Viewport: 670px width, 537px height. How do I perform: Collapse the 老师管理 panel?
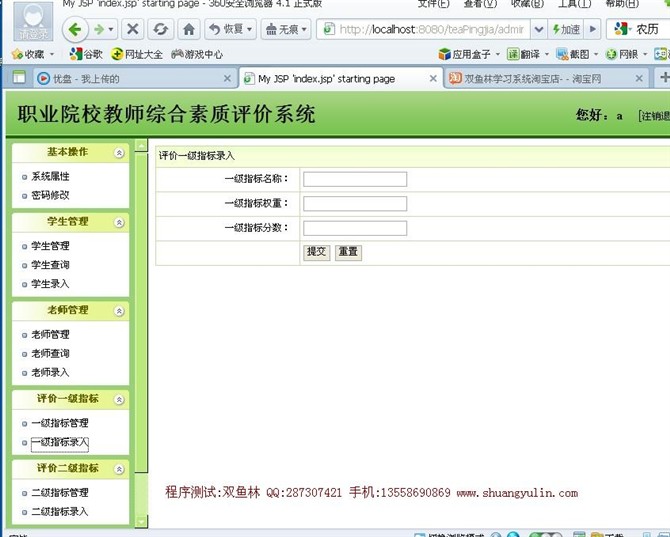[119, 311]
